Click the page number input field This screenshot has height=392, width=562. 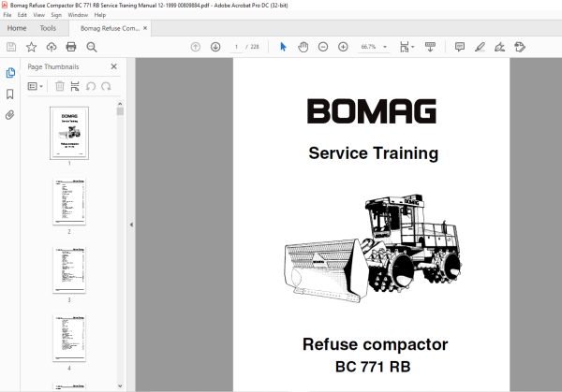236,47
